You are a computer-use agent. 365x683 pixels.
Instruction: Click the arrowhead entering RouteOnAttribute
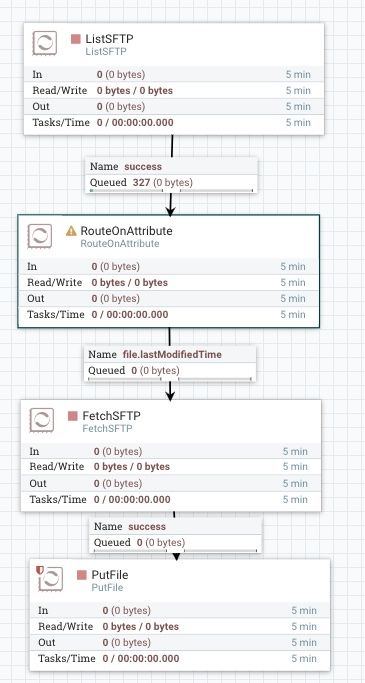point(170,210)
